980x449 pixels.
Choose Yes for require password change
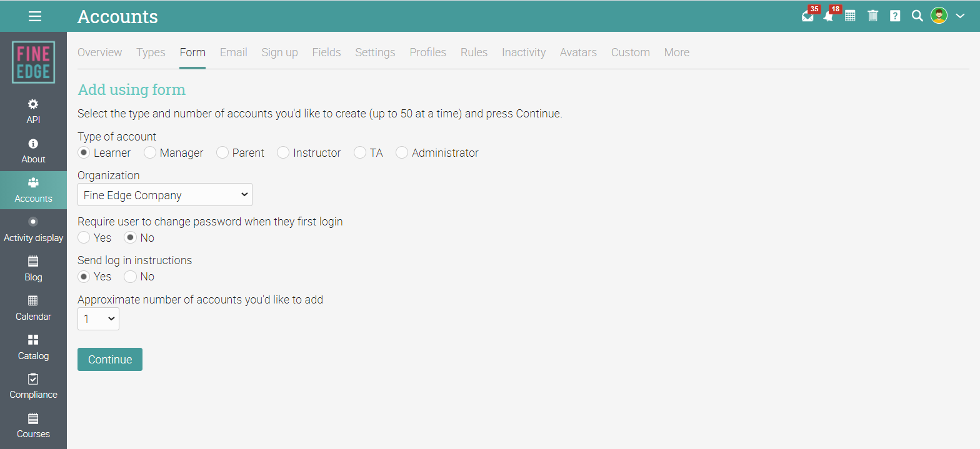[84, 238]
